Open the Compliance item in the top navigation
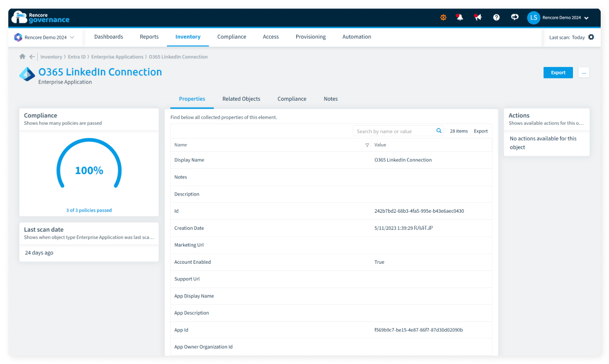Image resolution: width=609 pixels, height=364 pixels. (231, 37)
